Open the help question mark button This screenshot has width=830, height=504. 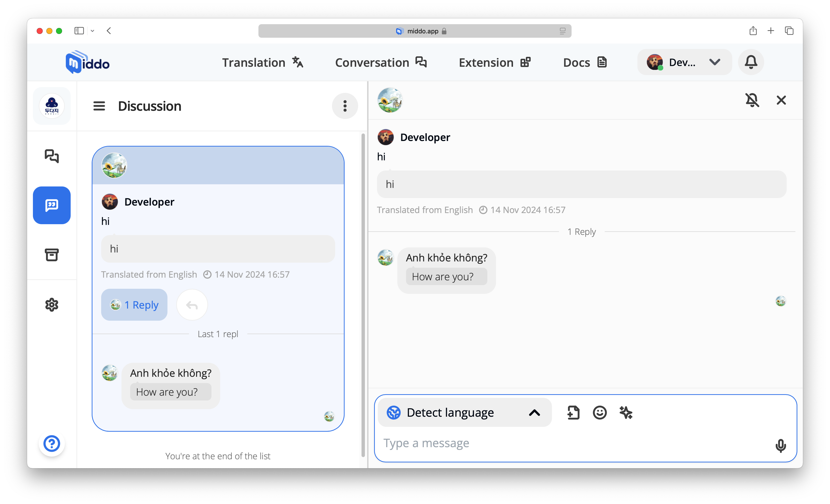[52, 443]
